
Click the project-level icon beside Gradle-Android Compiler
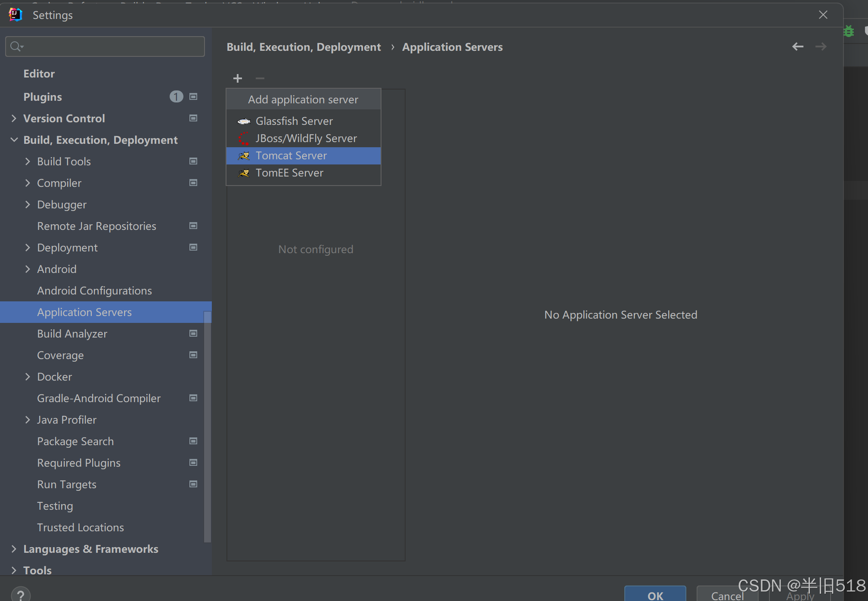[x=193, y=398]
